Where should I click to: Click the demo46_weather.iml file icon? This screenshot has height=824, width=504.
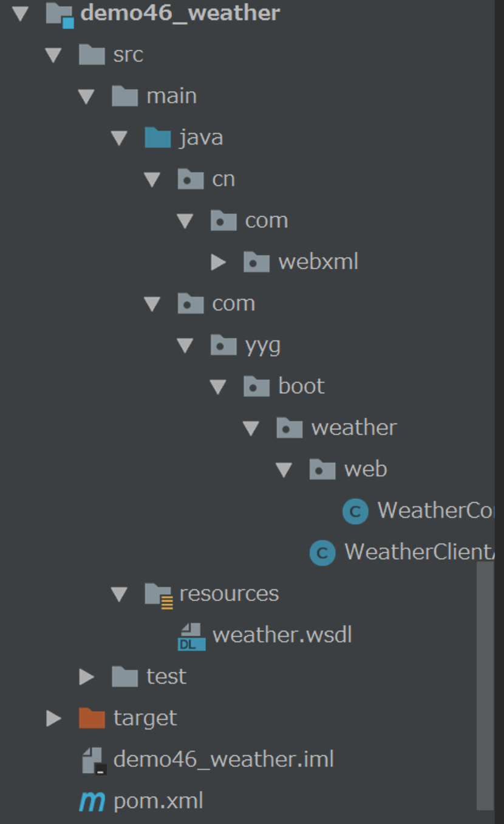tap(94, 760)
